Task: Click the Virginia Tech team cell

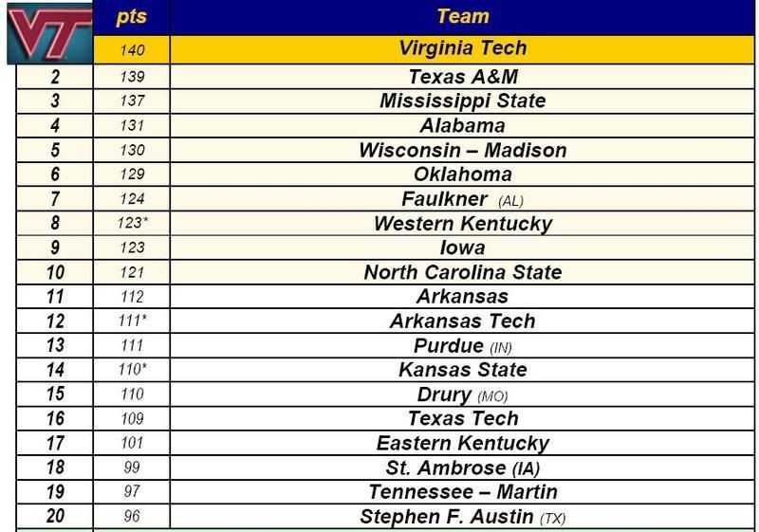Action: (x=463, y=49)
